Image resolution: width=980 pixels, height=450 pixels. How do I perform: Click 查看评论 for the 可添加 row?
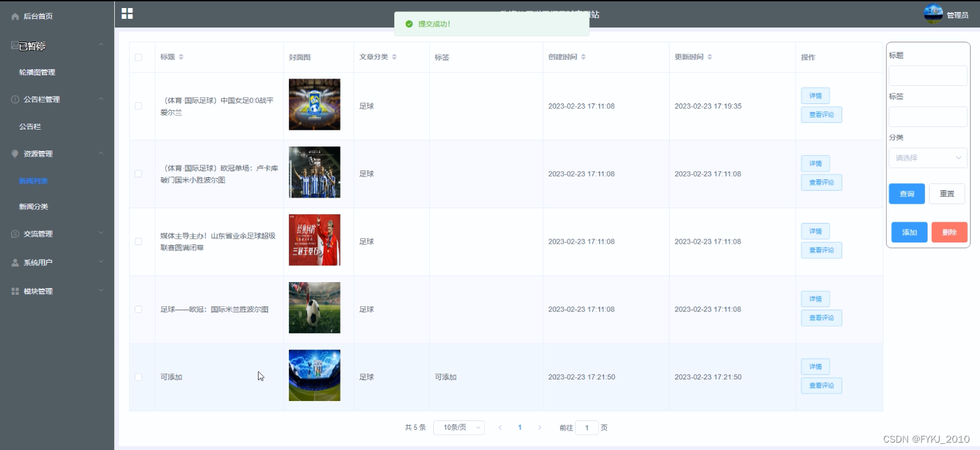click(821, 386)
